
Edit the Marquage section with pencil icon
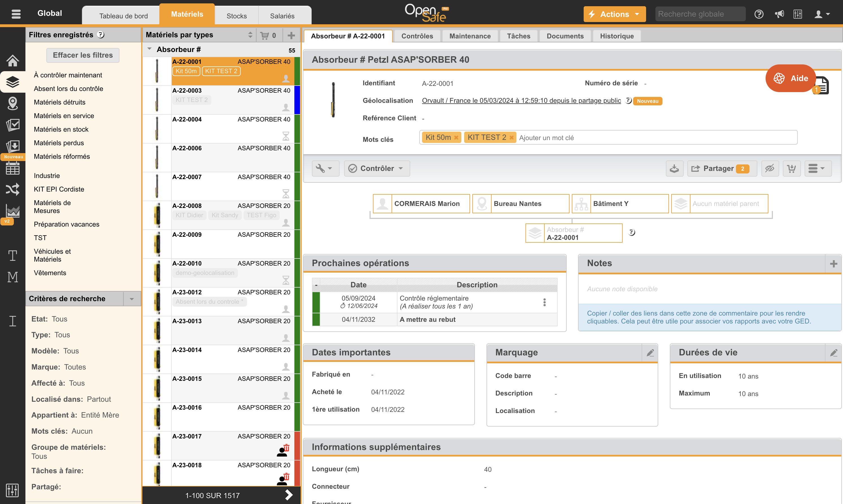(x=650, y=353)
